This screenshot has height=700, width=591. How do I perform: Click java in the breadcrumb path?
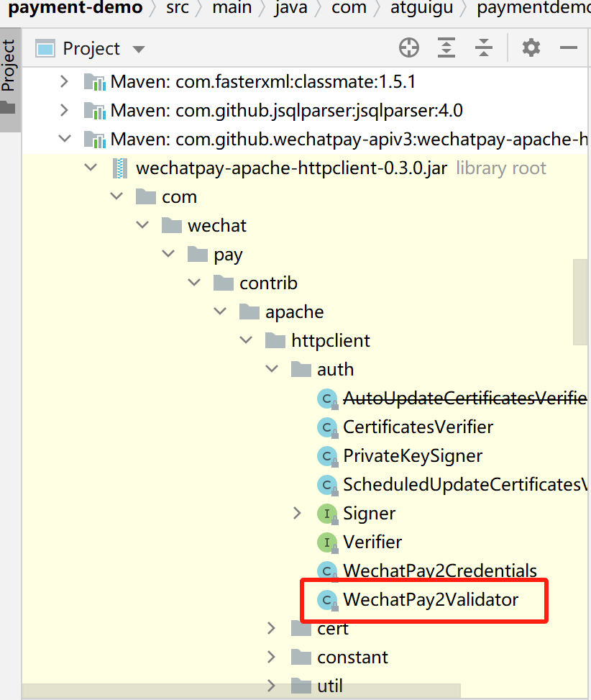coord(290,8)
